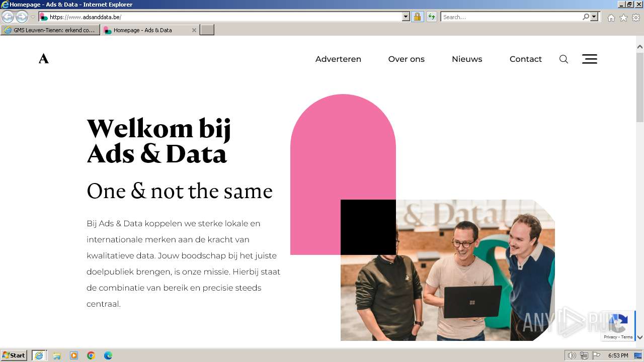
Task: Click the browser Search field
Action: (x=512, y=17)
